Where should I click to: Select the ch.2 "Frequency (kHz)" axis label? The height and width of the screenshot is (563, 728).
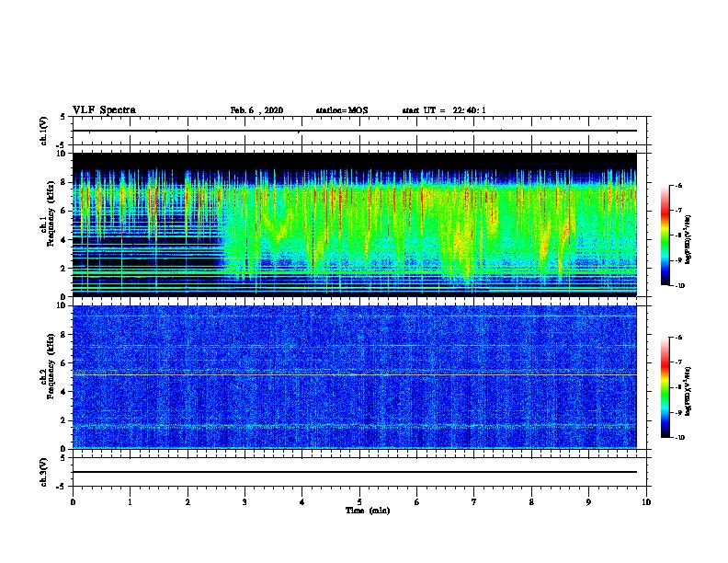click(x=51, y=366)
